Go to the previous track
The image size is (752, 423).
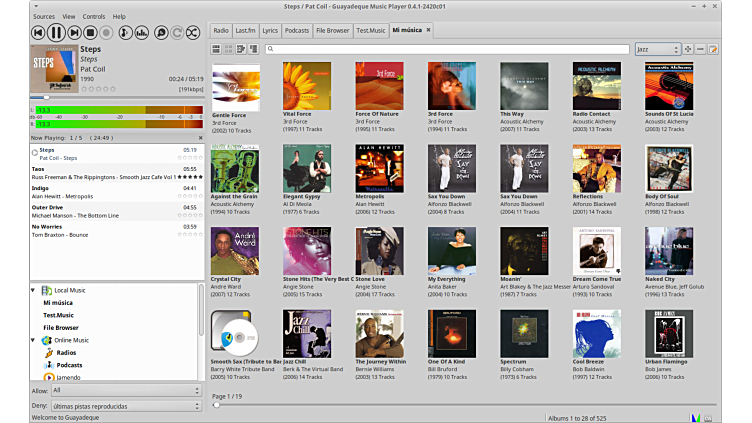point(38,33)
